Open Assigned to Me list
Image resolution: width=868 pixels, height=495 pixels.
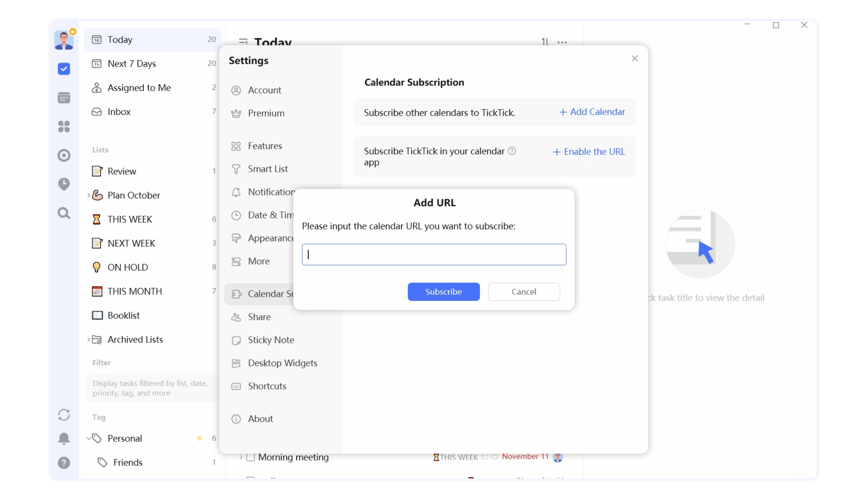click(152, 87)
